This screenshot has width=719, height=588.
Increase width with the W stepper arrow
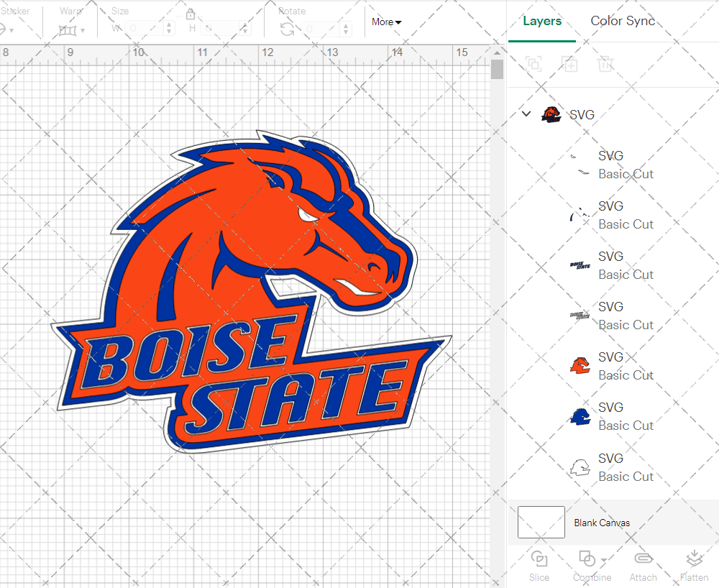170,24
